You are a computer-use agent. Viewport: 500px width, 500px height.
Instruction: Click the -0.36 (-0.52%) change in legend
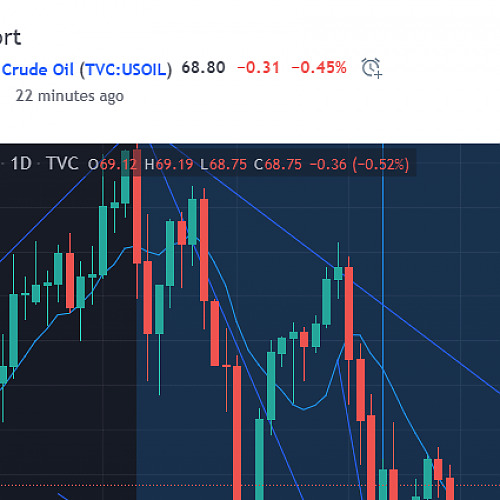[x=359, y=164]
